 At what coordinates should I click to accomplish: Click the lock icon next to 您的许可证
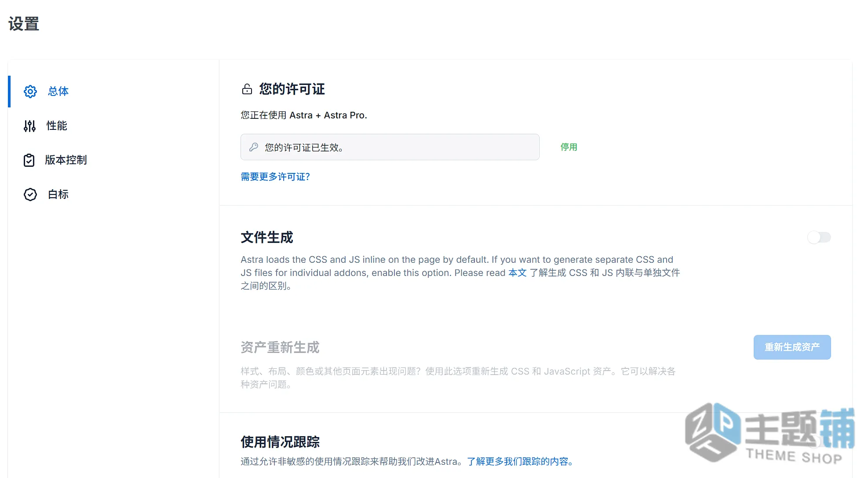pyautogui.click(x=247, y=89)
